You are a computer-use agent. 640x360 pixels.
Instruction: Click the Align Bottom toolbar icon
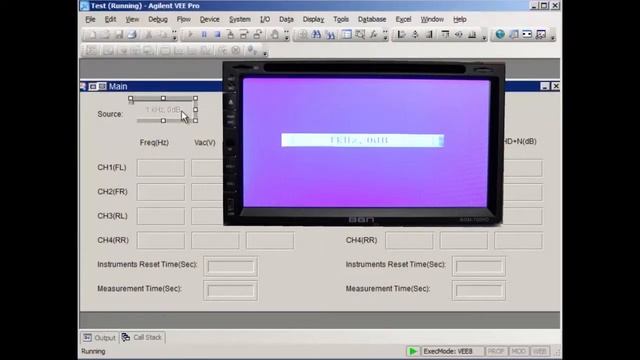coord(472,35)
